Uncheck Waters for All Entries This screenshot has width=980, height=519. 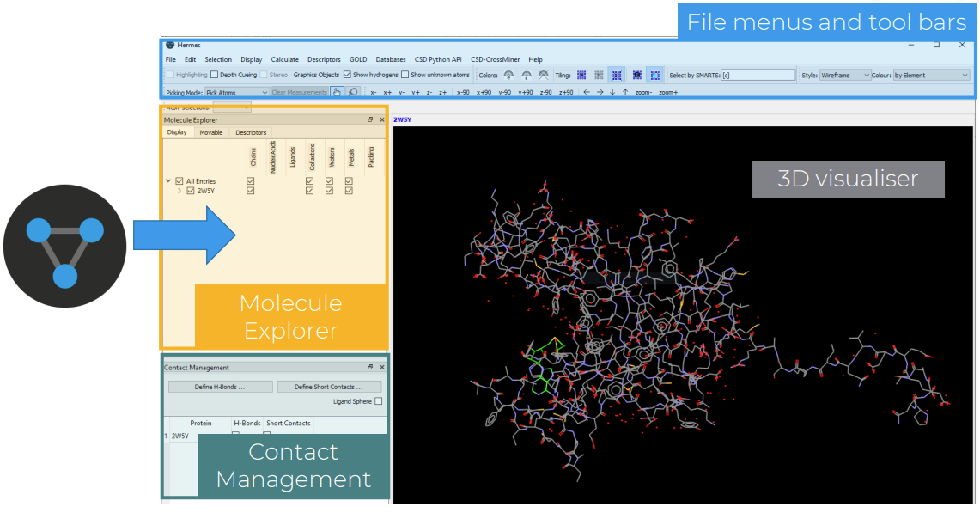pos(329,181)
